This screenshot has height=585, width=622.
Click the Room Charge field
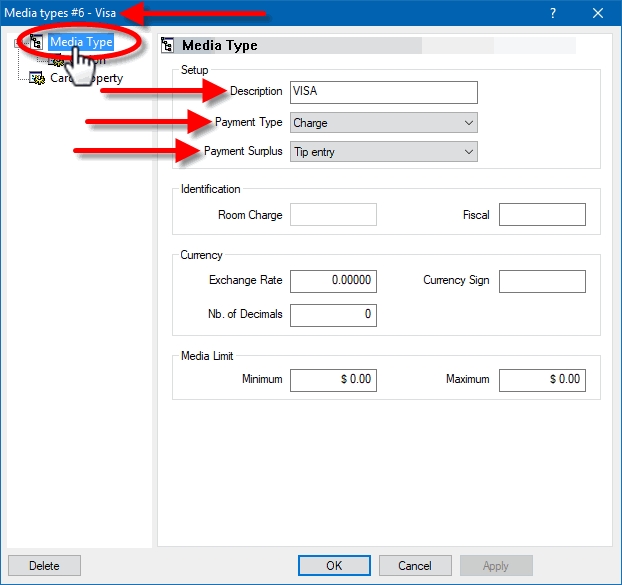[333, 215]
